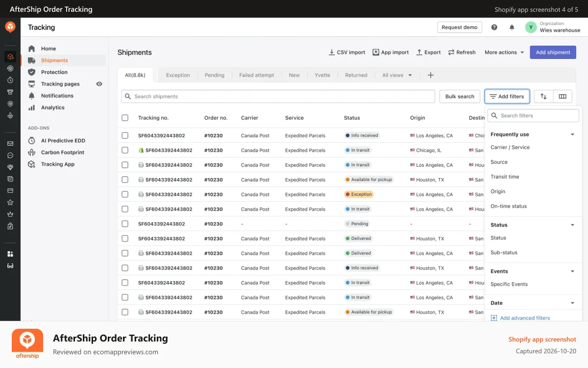Toggle the select-all checkbox in table header
Image resolution: width=588 pixels, height=368 pixels.
coord(125,118)
